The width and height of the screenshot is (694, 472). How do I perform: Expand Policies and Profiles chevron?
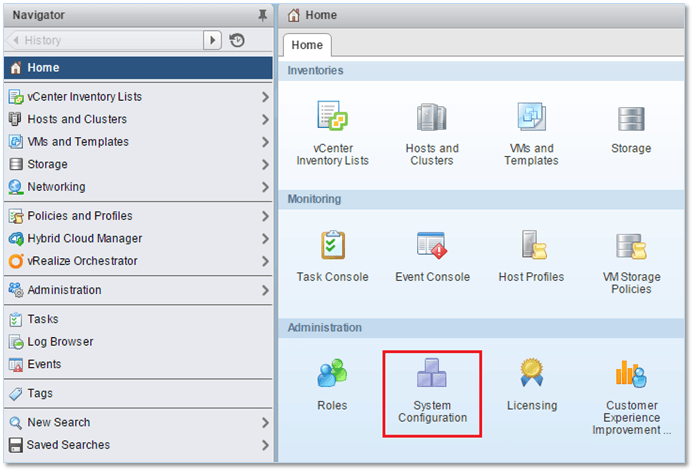(265, 217)
